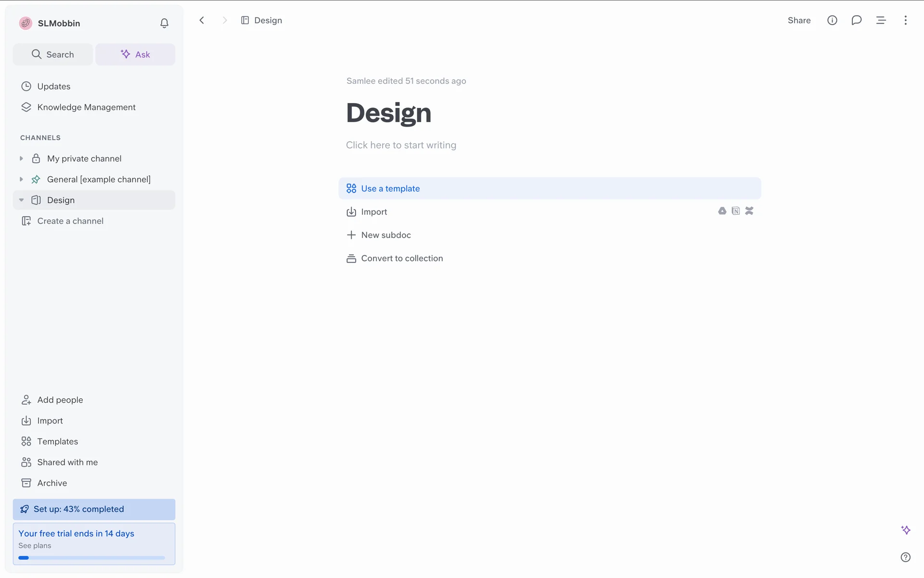Open document info icon in header
This screenshot has height=578, width=924.
click(832, 20)
